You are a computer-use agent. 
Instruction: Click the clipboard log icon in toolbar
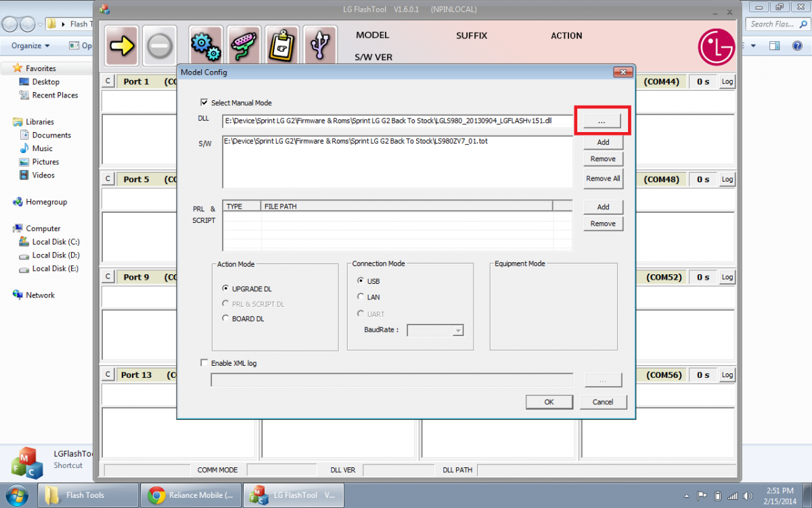[281, 45]
